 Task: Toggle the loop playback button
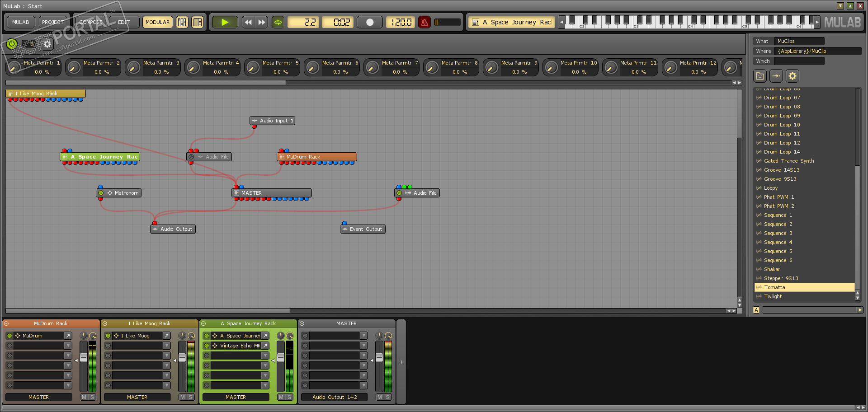278,22
